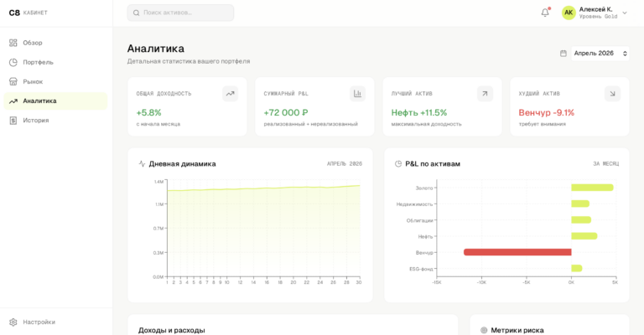Click the arrow icon on Лучший актив card
This screenshot has height=335, width=644.
485,94
